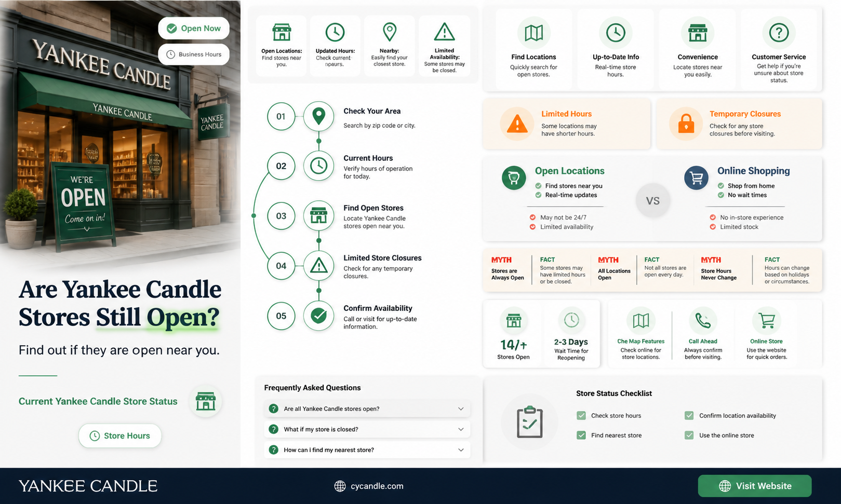Image resolution: width=841 pixels, height=504 pixels.
Task: Click checkmark next to Shop from home
Action: (x=721, y=186)
